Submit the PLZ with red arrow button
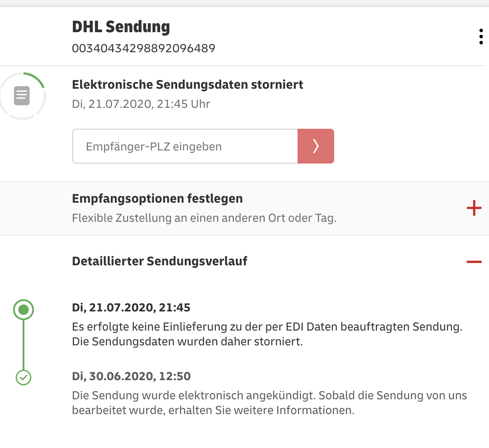The height and width of the screenshot is (448, 489). point(315,146)
